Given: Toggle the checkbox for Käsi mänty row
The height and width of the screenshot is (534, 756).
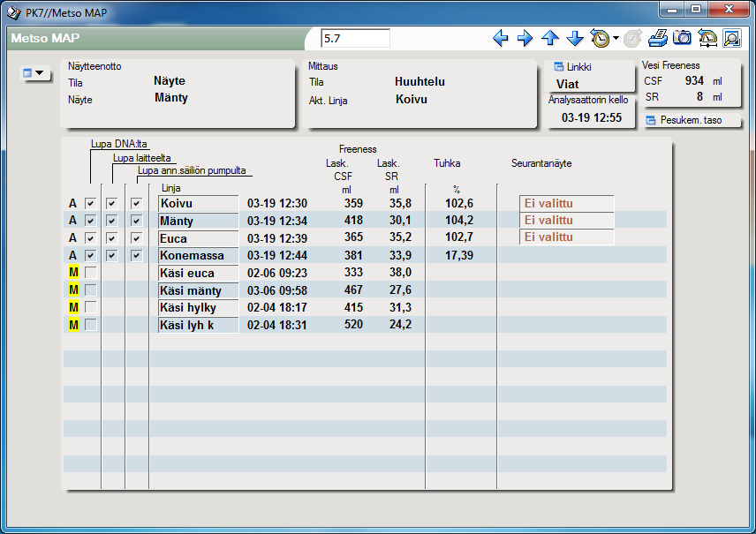Looking at the screenshot, I should 90,290.
